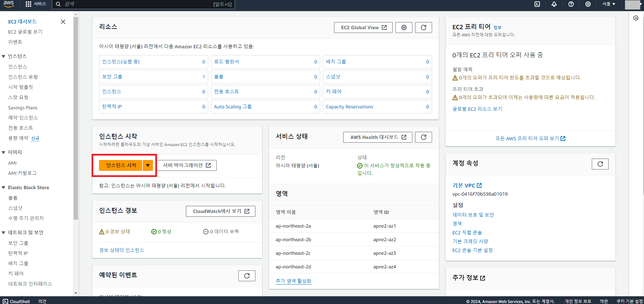Open 데이터 보호 및 보안 setting
This screenshot has height=304, width=644.
[x=473, y=215]
